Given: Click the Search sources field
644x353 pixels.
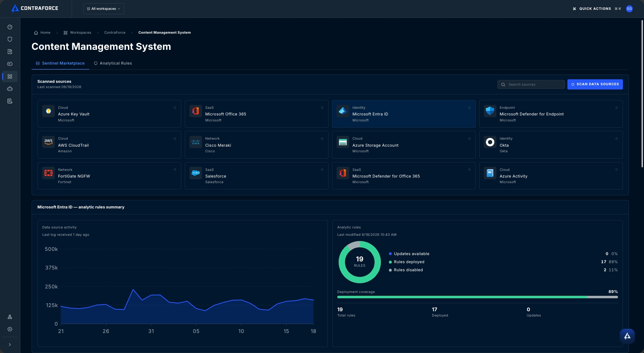Looking at the screenshot, I should 531,85.
